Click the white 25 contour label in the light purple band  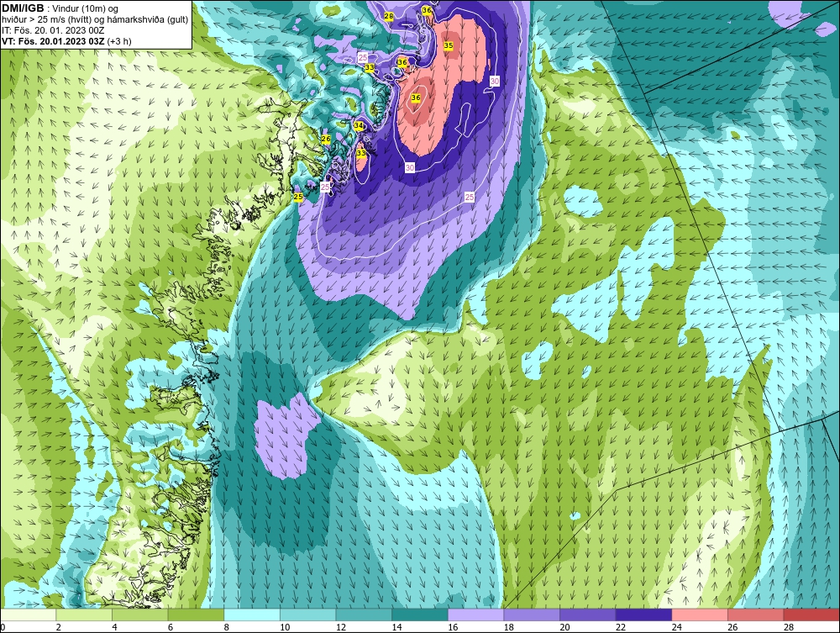[x=470, y=198]
